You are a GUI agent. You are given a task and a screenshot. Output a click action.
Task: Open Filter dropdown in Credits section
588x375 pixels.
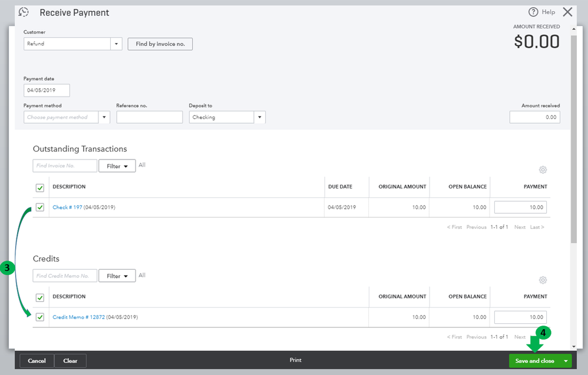[x=117, y=276]
